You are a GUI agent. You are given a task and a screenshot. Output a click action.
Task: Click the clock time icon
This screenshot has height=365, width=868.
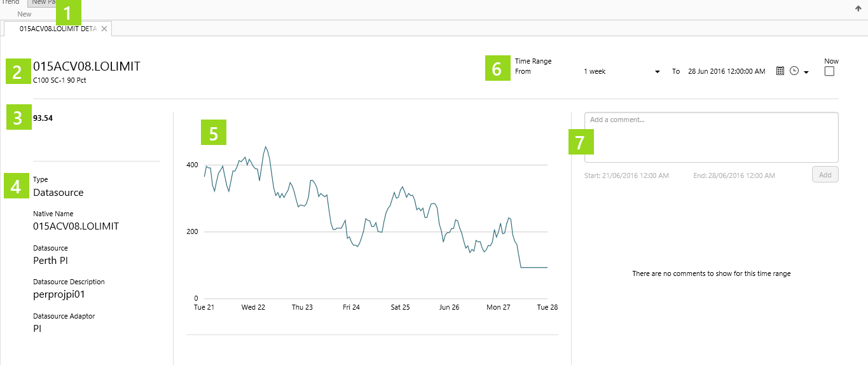click(x=794, y=71)
